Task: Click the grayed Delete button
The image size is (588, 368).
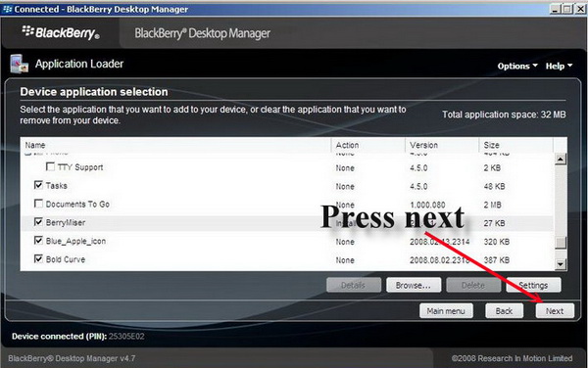Action: 473,285
